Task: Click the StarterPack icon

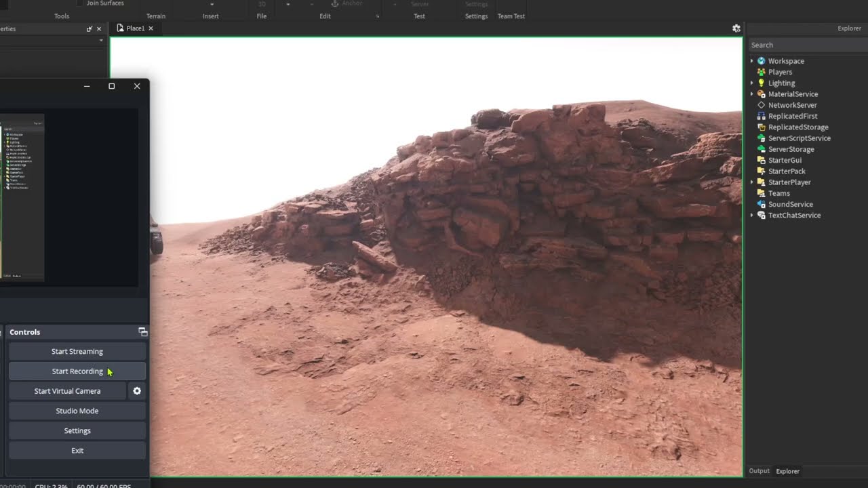Action: (x=761, y=171)
